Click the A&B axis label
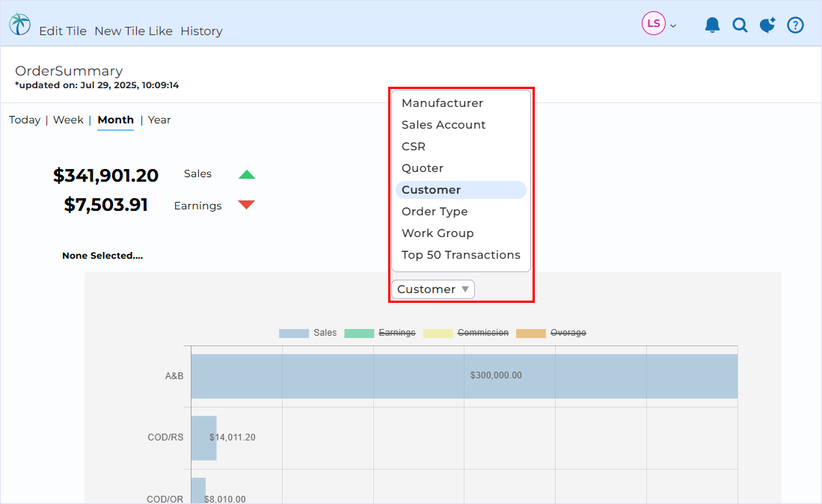This screenshot has height=504, width=822. point(174,376)
